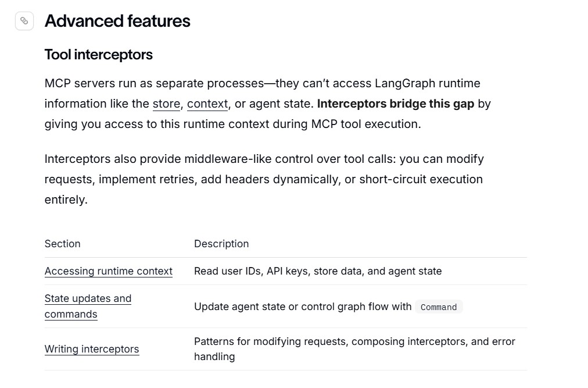Image resolution: width=588 pixels, height=388 pixels.
Task: Click the Advanced features heading
Action: (x=117, y=21)
